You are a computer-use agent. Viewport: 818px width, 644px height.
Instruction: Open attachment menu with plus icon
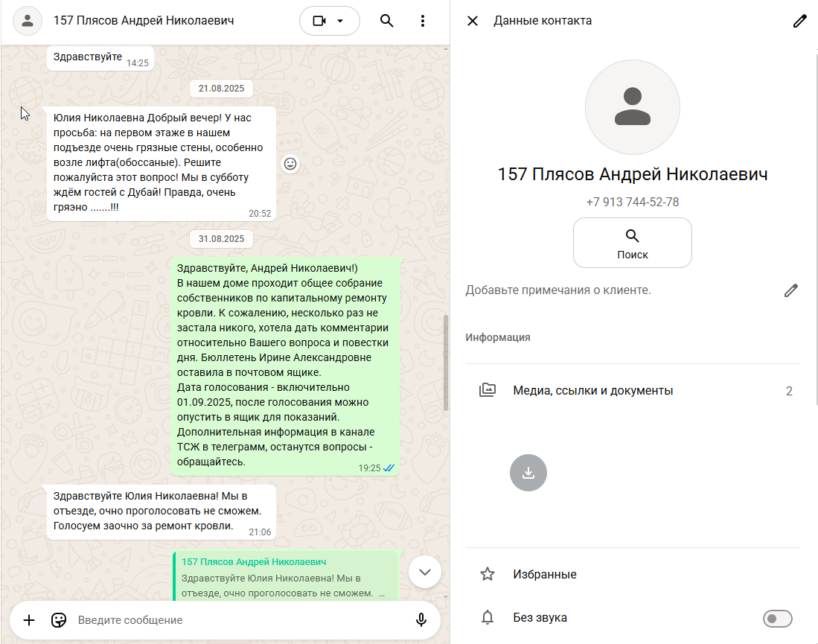point(29,620)
